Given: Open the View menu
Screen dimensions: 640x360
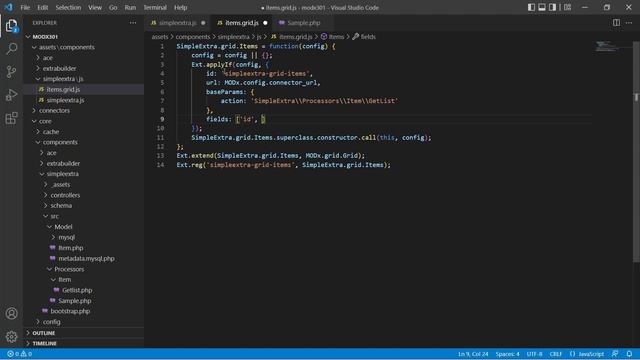Looking at the screenshot, I should (95, 7).
